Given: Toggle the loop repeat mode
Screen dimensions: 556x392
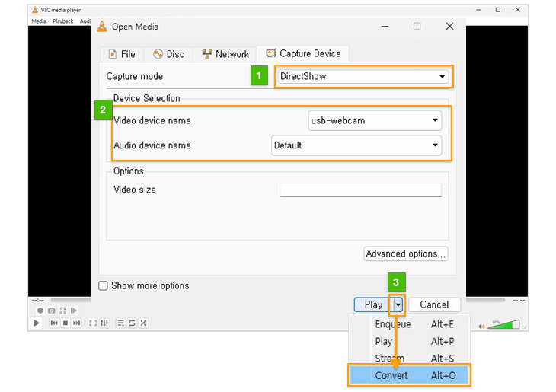Looking at the screenshot, I should pos(132,323).
